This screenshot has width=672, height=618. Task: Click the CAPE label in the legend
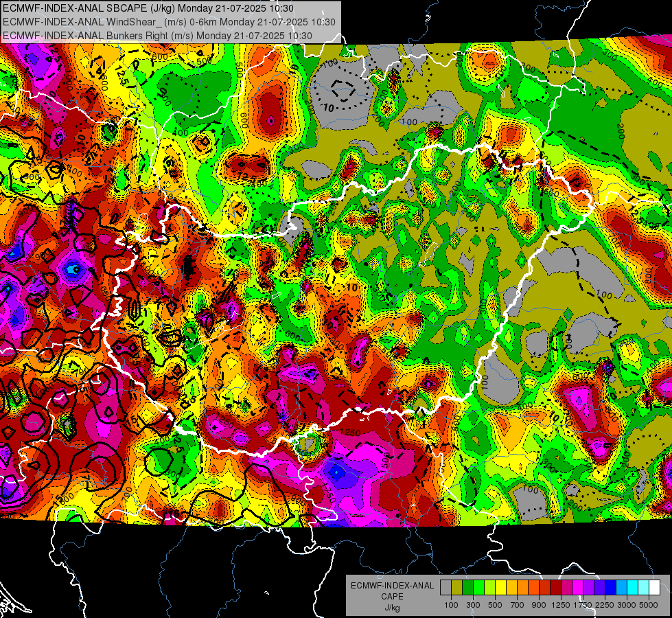pos(392,597)
